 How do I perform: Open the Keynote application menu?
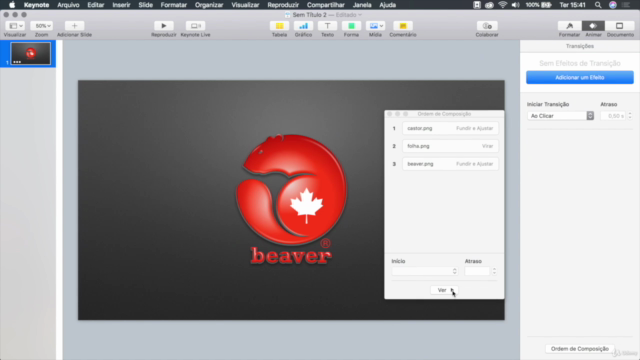click(x=36, y=5)
